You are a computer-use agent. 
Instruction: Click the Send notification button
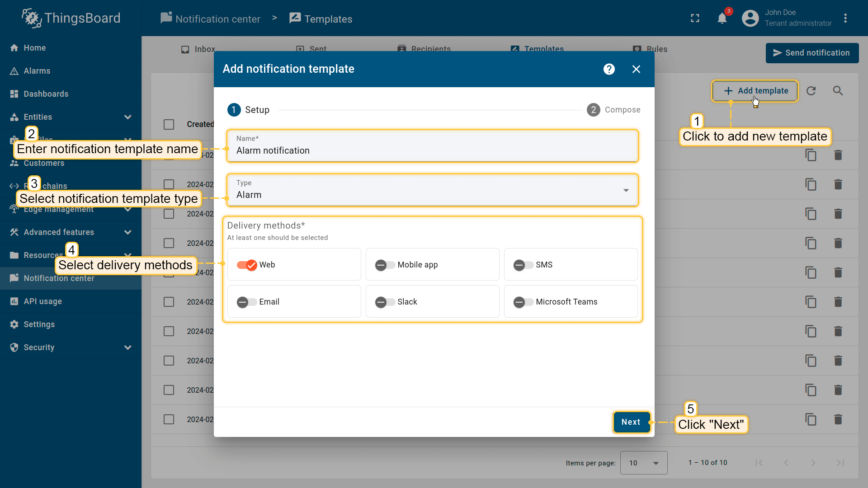[811, 53]
